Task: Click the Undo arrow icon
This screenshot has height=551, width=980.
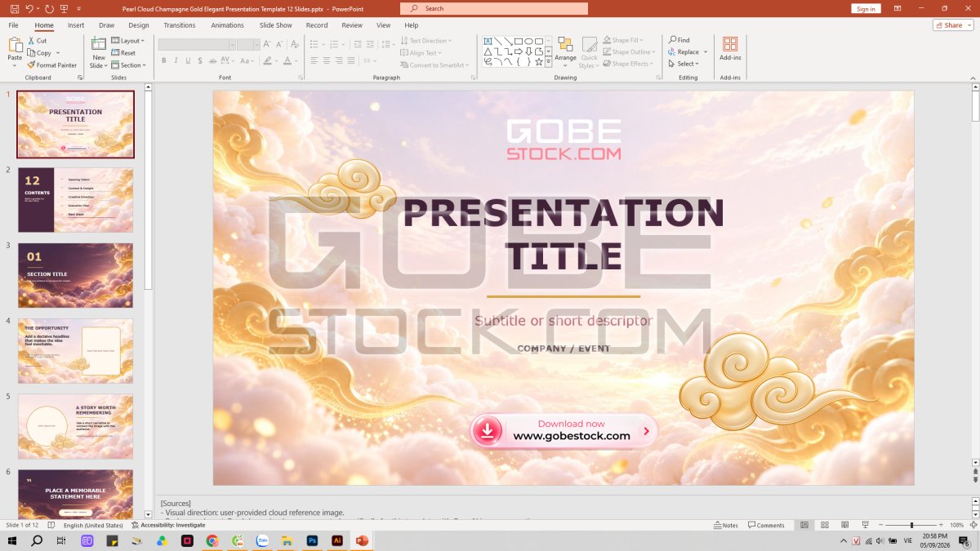Action: click(29, 8)
